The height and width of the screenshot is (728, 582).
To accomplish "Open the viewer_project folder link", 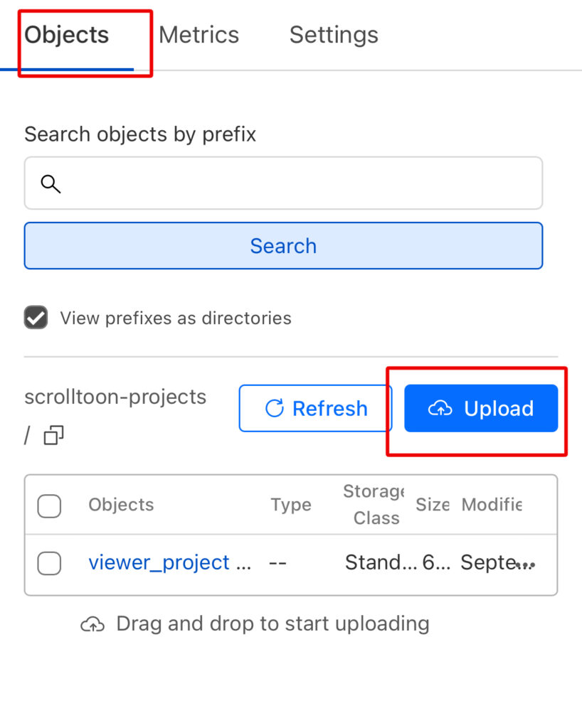I will (159, 563).
